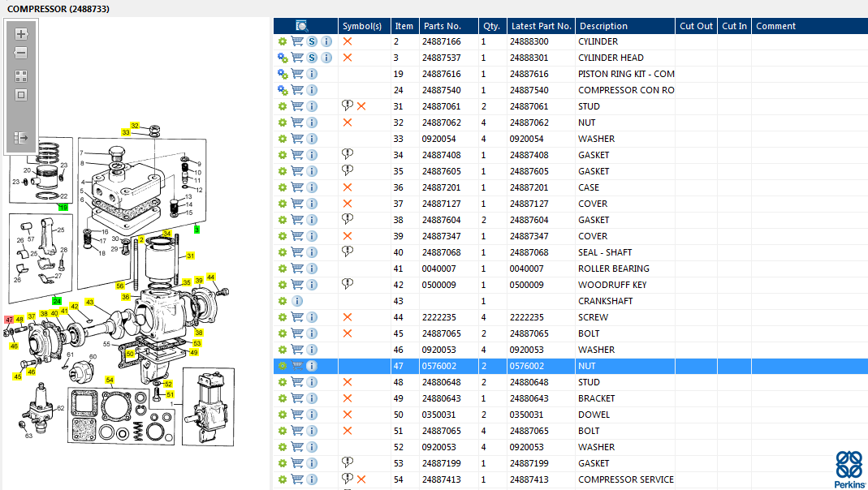Sort by Symbol(s) column header

click(362, 26)
